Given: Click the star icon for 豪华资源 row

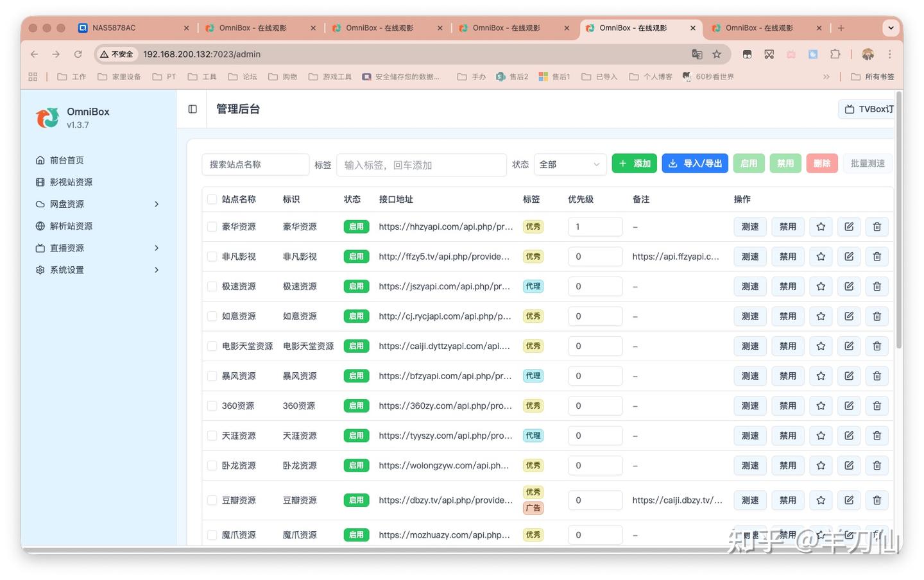Looking at the screenshot, I should pyautogui.click(x=821, y=226).
